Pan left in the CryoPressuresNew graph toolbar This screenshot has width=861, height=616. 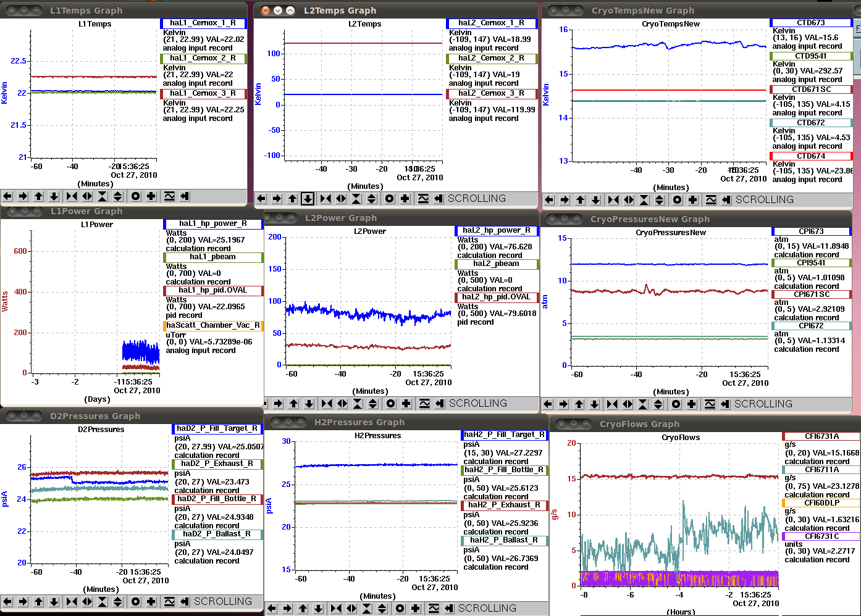(x=548, y=404)
